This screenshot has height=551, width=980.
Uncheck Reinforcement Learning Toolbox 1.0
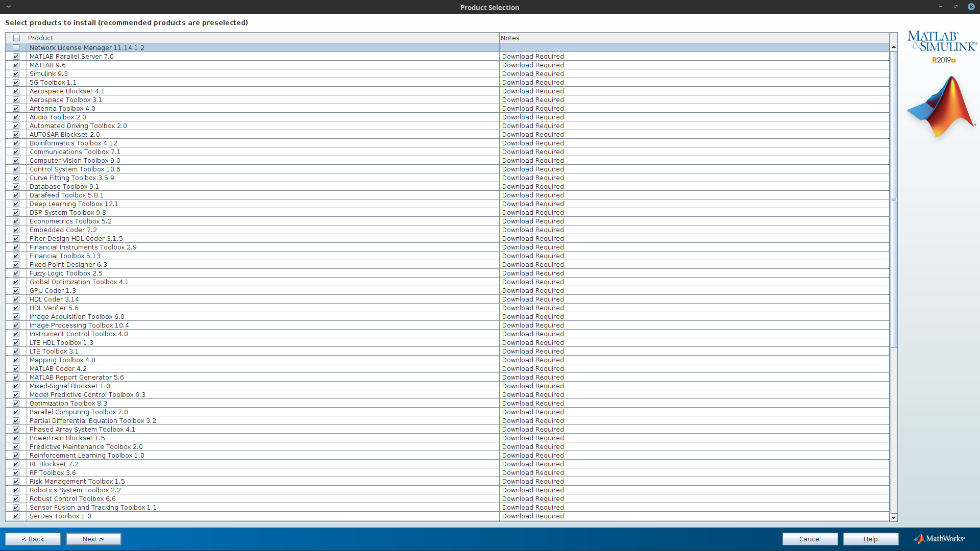[16, 456]
